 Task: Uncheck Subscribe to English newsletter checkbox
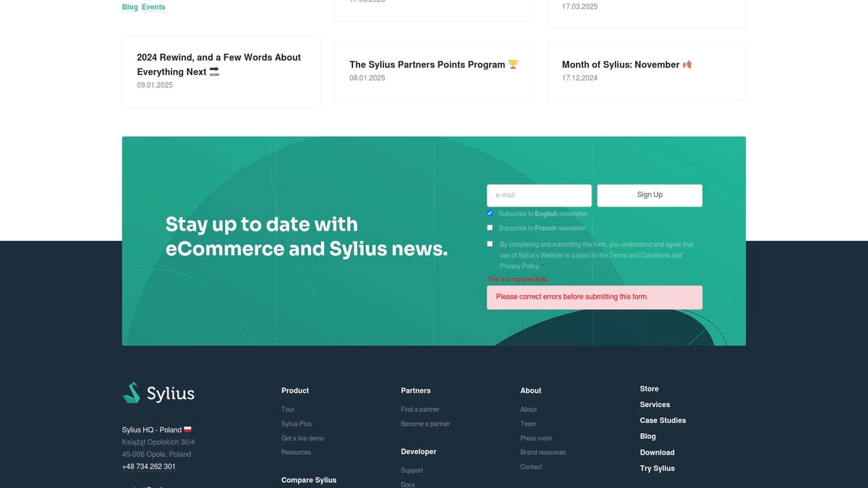[x=490, y=213]
